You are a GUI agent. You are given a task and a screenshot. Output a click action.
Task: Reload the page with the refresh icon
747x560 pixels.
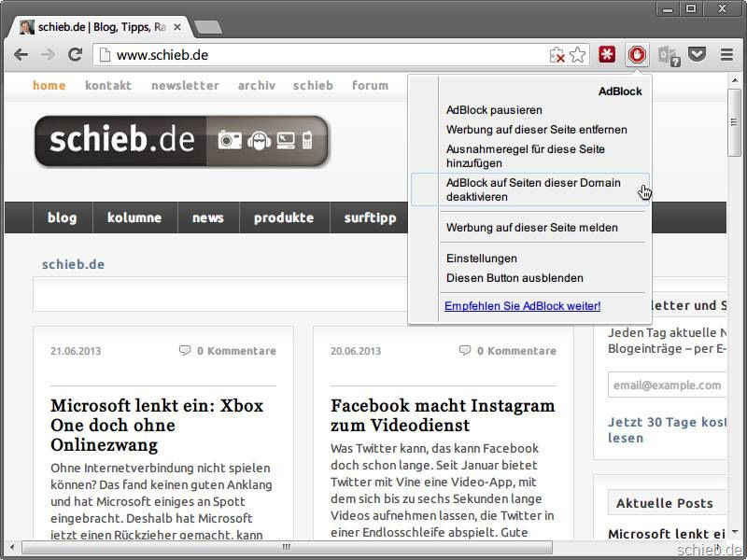pyautogui.click(x=76, y=55)
